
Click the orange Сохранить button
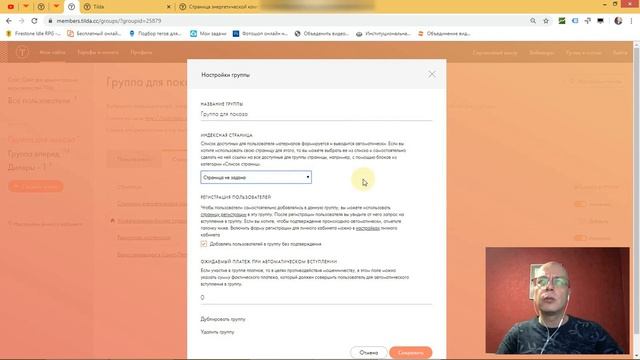[410, 352]
